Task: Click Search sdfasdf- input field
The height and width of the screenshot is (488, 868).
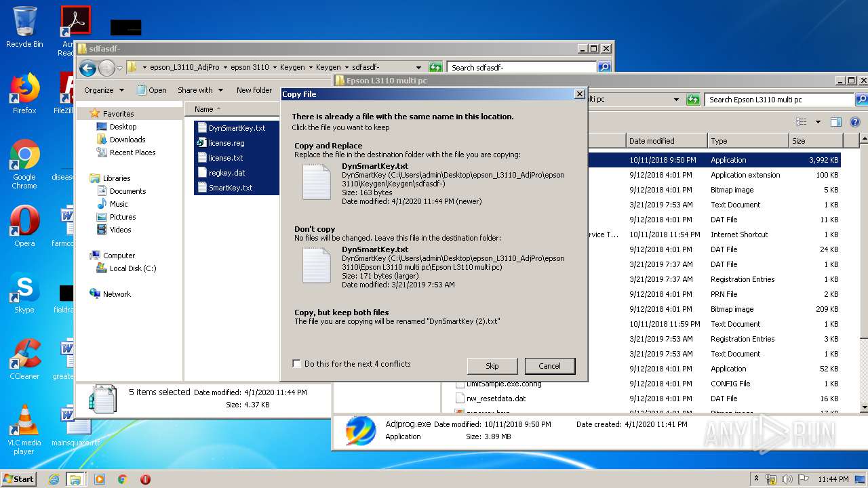Action: pyautogui.click(x=522, y=67)
